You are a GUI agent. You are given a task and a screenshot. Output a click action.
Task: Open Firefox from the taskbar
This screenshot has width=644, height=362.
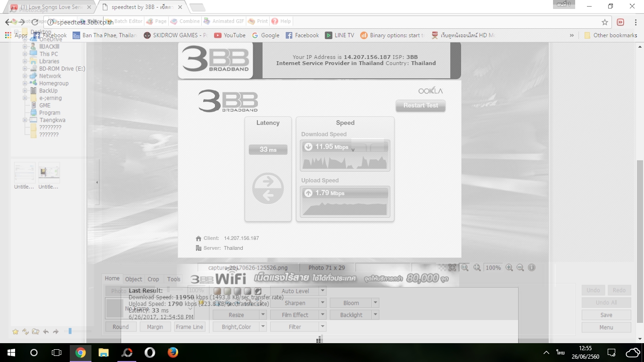(x=173, y=353)
